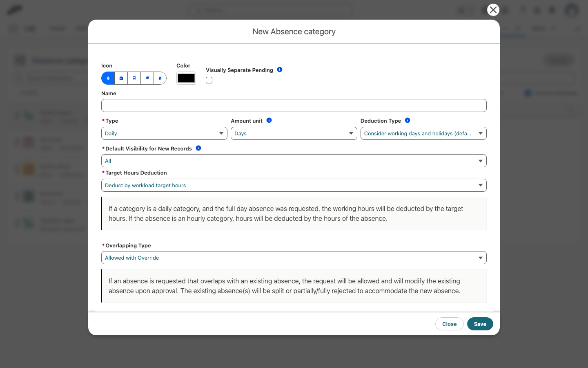The image size is (588, 368).
Task: Click the Close button
Action: (450, 324)
